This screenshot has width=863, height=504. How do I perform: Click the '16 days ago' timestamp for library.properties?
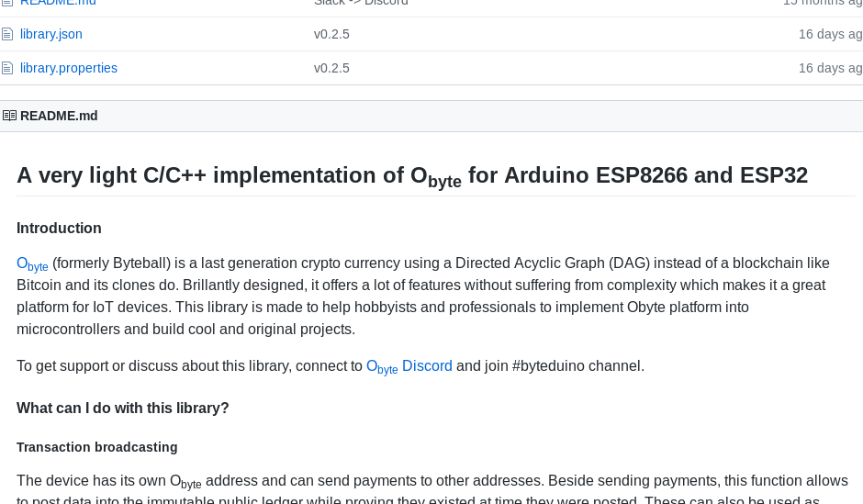coord(831,68)
